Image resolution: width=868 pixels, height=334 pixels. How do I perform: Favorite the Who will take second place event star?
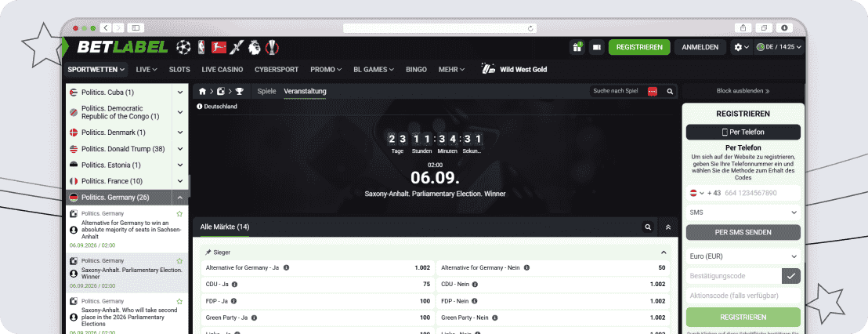(x=179, y=301)
